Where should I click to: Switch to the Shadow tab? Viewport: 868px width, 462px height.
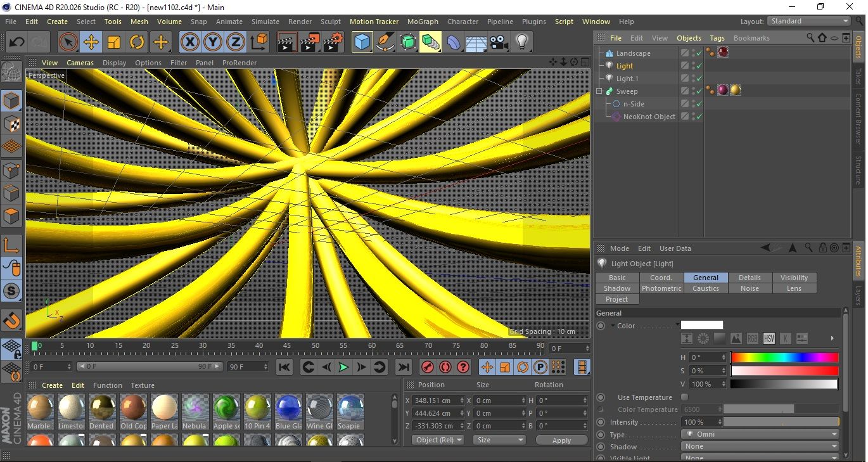(616, 288)
